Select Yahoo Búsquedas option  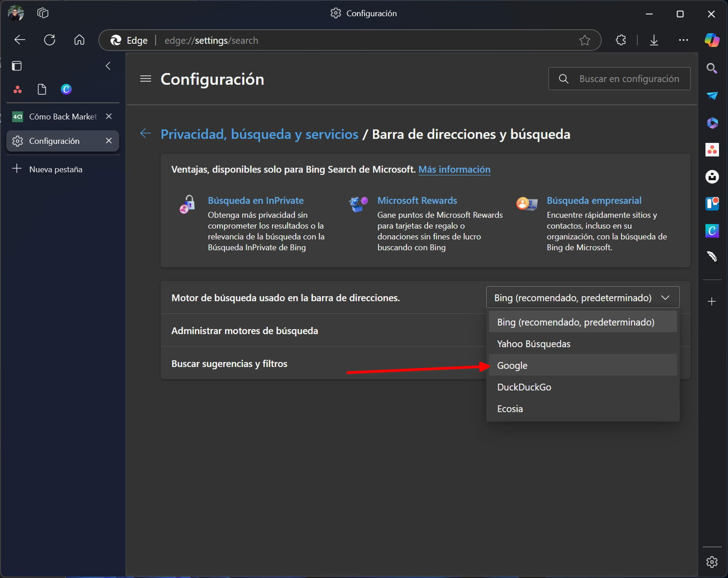pyautogui.click(x=583, y=344)
